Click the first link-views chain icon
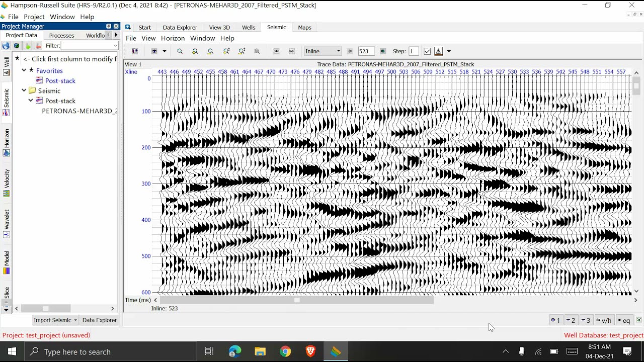The height and width of the screenshot is (362, 644). (x=276, y=51)
